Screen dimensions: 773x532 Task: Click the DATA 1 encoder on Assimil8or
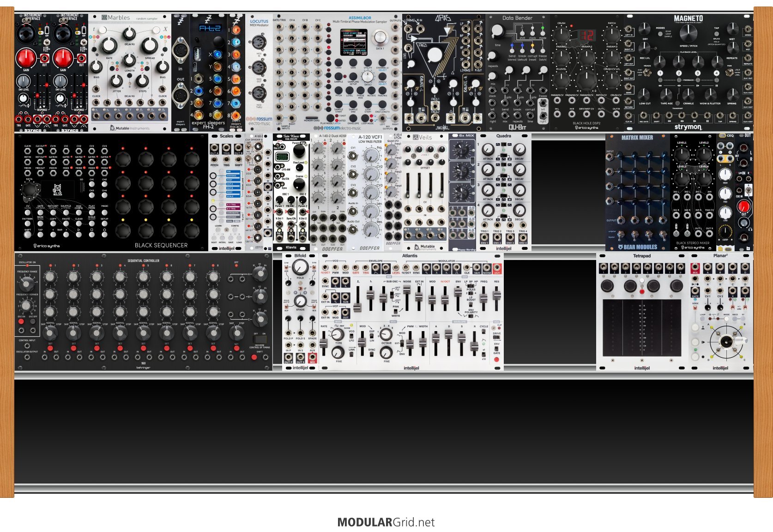[x=380, y=37]
